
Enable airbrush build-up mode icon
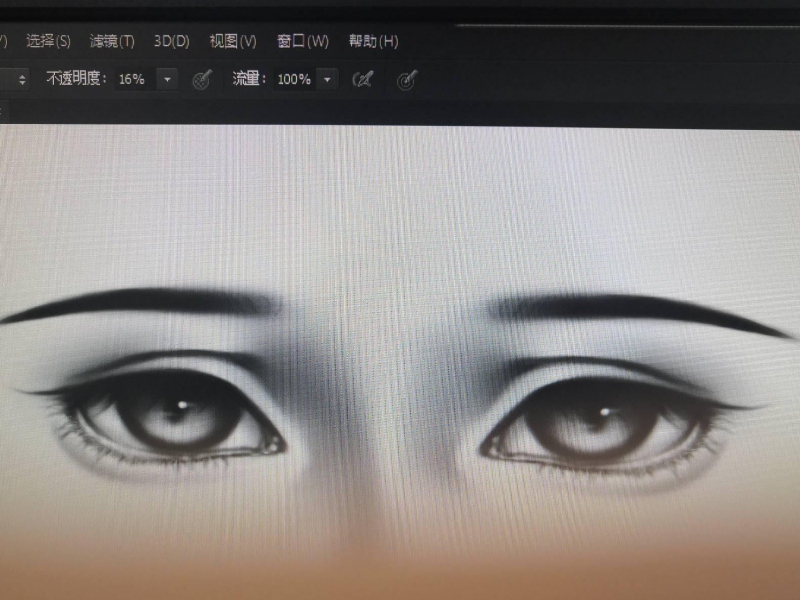363,80
